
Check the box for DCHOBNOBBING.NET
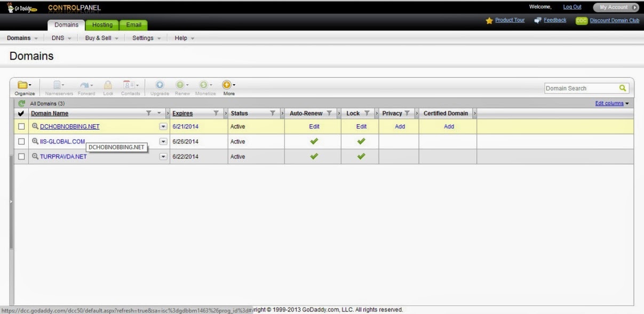tap(21, 127)
